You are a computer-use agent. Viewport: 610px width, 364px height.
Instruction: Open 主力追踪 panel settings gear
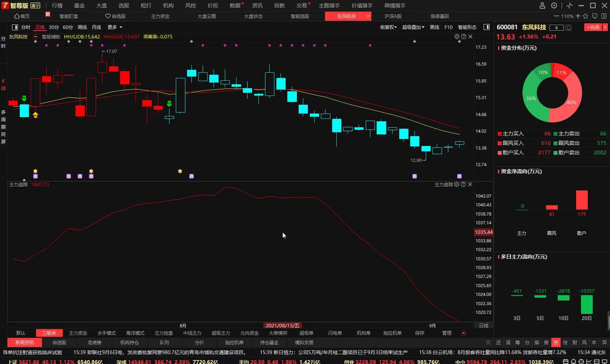point(456,184)
